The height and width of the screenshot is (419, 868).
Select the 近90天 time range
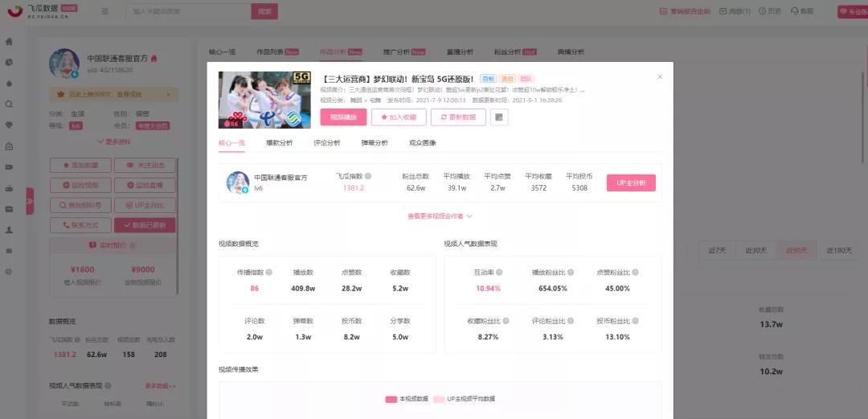(796, 250)
